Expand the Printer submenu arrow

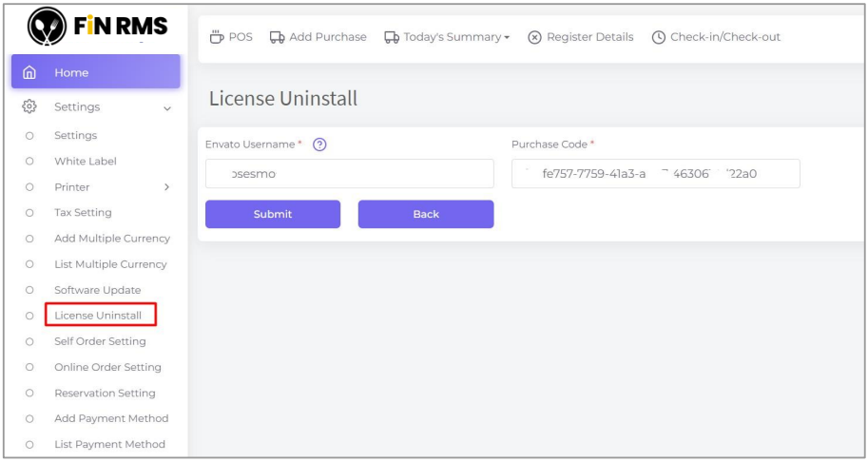click(167, 187)
